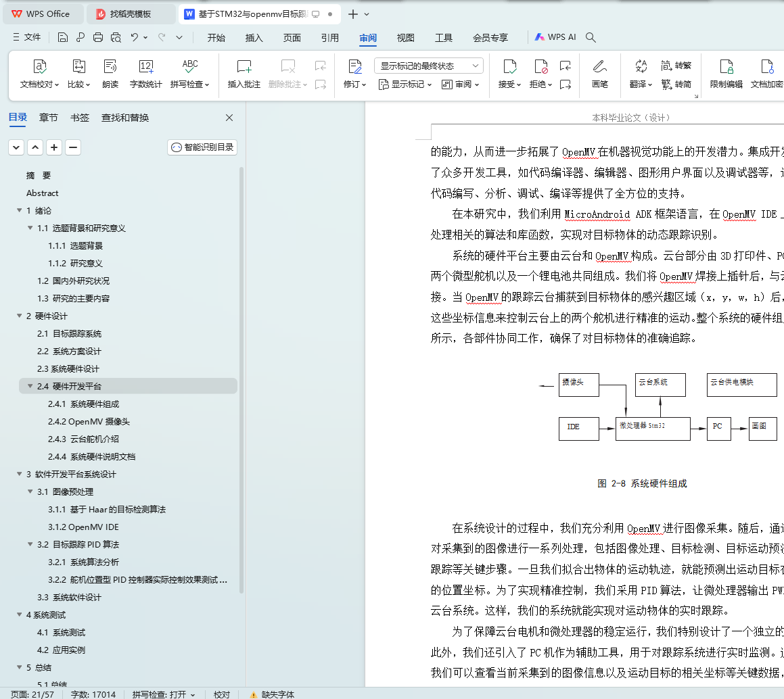
Task: Jump to 3.3 系统软件设计 heading
Action: pos(69,597)
